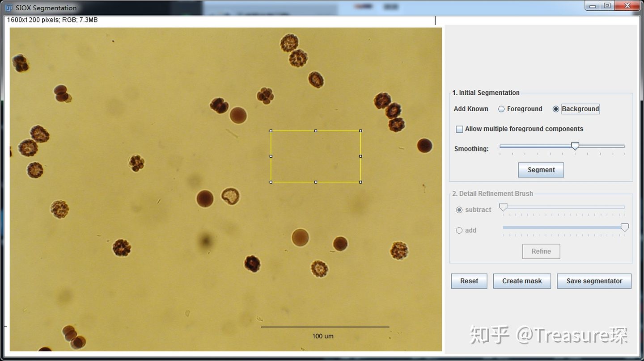This screenshot has height=361, width=644.
Task: Click the bottom-right handle of the yellow selection
Action: pyautogui.click(x=360, y=182)
